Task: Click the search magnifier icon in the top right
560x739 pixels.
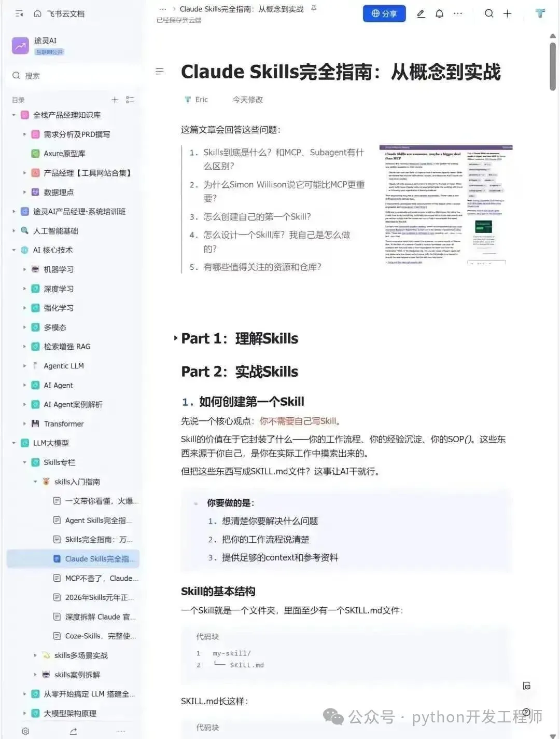Action: click(489, 14)
